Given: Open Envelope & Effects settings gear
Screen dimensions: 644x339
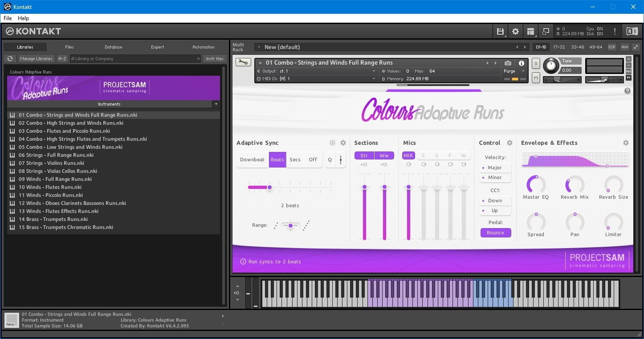Looking at the screenshot, I should click(x=626, y=143).
